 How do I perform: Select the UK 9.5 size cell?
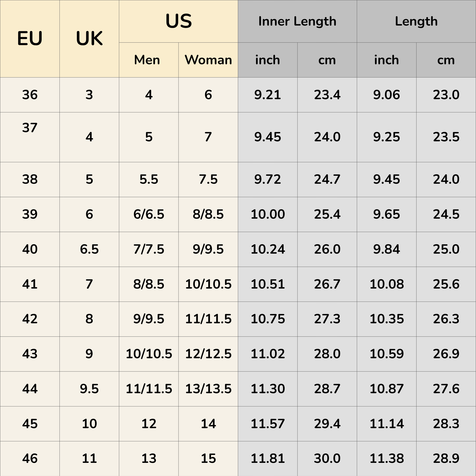pyautogui.click(x=89, y=389)
